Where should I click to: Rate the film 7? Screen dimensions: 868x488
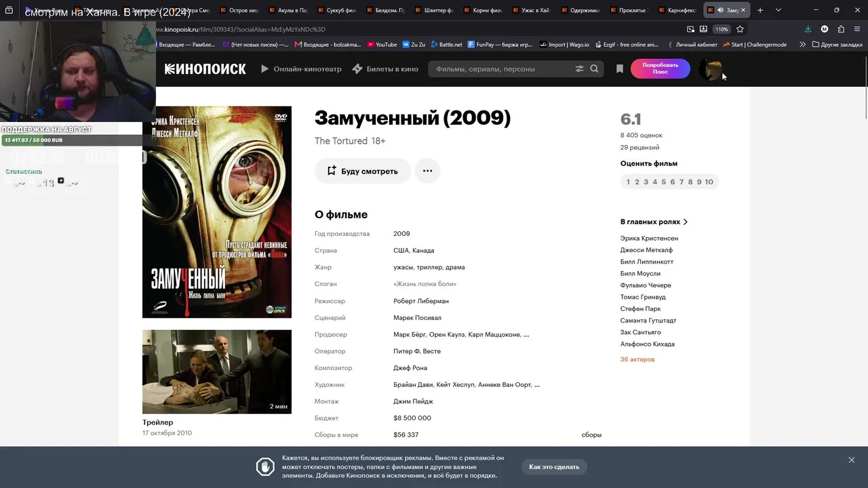682,182
